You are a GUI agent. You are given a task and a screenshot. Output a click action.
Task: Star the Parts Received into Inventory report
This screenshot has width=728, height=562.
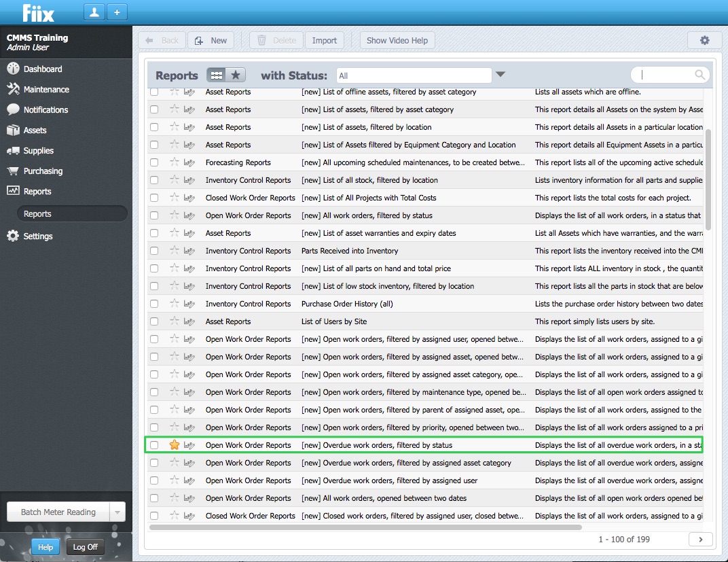175,250
